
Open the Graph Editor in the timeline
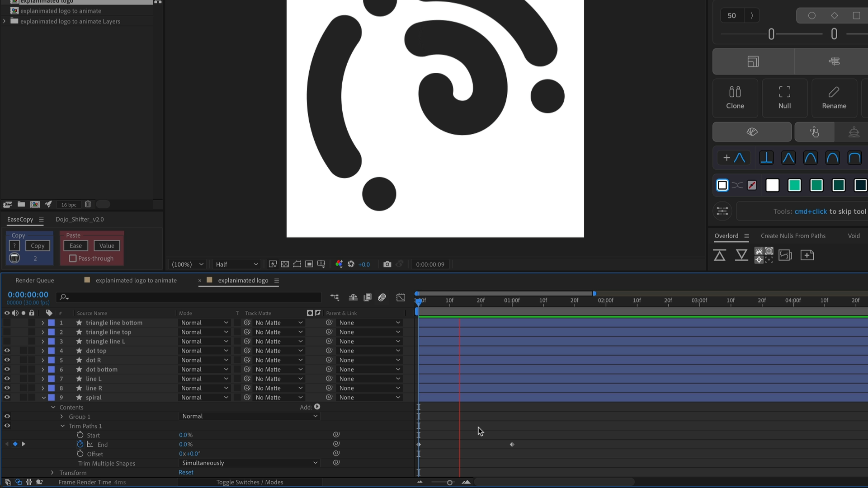coord(401,297)
